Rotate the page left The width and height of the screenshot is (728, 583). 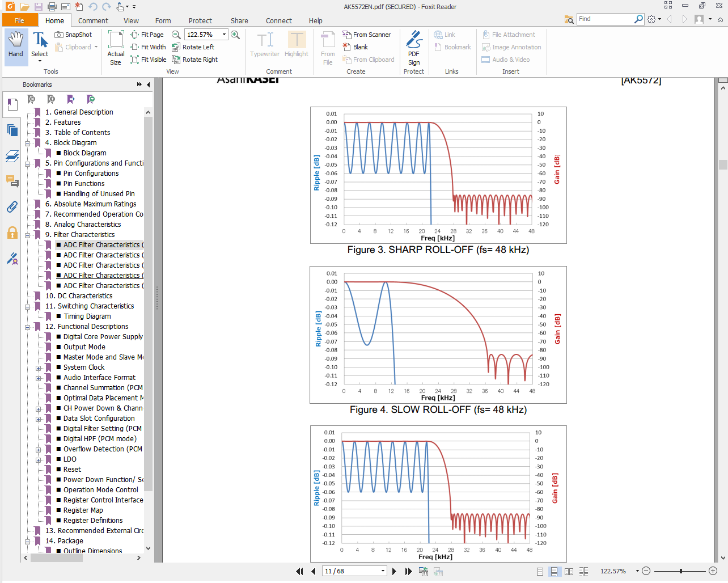(x=193, y=47)
